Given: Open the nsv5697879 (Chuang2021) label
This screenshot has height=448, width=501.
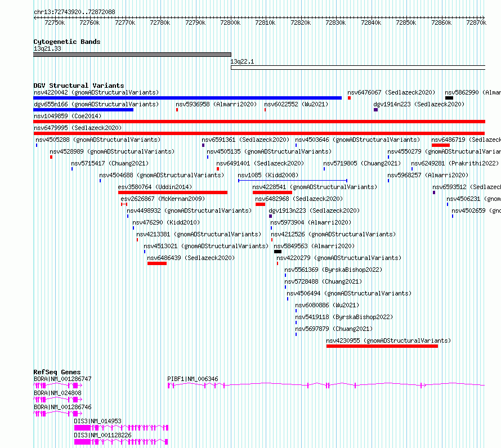Looking at the screenshot, I should click(334, 329).
